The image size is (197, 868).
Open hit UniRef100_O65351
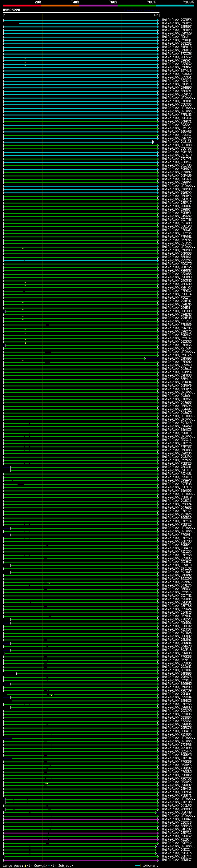pyautogui.click(x=176, y=77)
